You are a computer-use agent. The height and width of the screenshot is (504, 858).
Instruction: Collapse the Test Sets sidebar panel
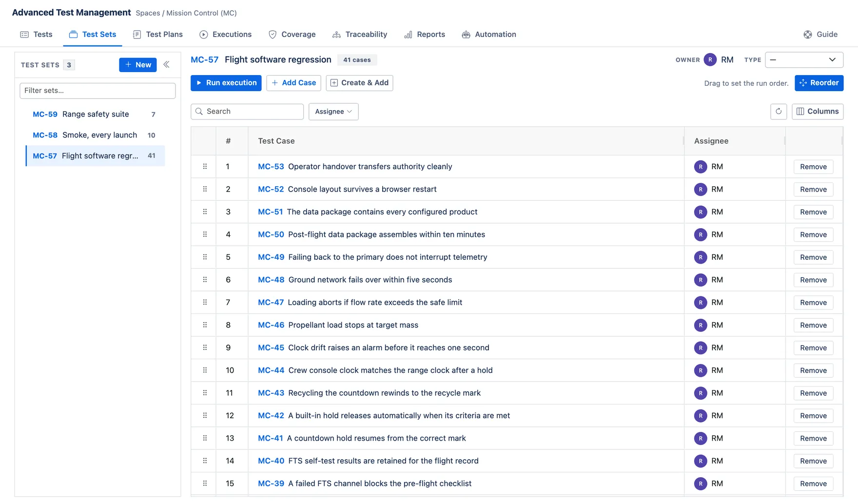167,65
